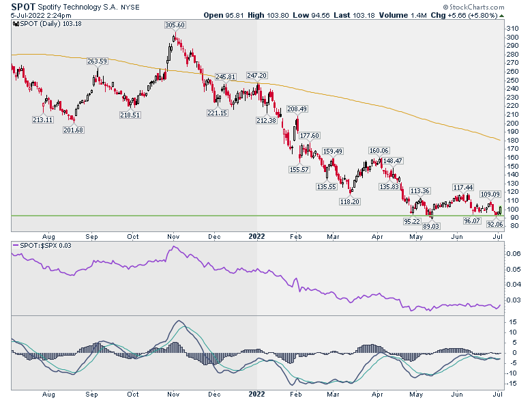
Task: Click the 213.11 price label
Action: [43, 119]
